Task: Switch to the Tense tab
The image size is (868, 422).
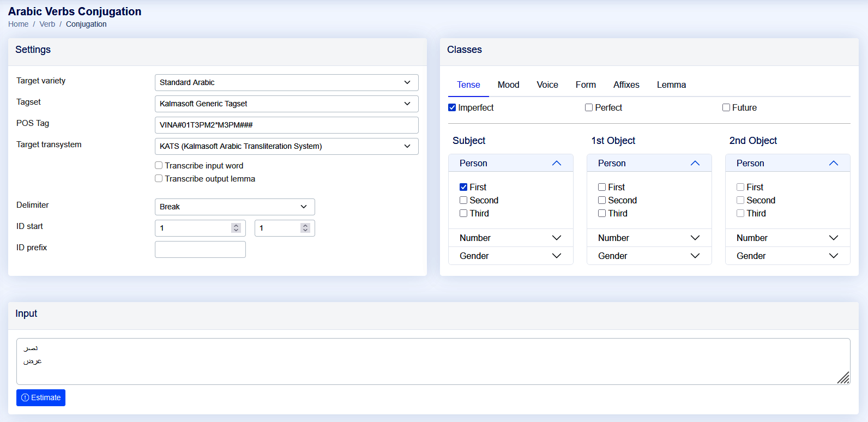Action: (468, 85)
